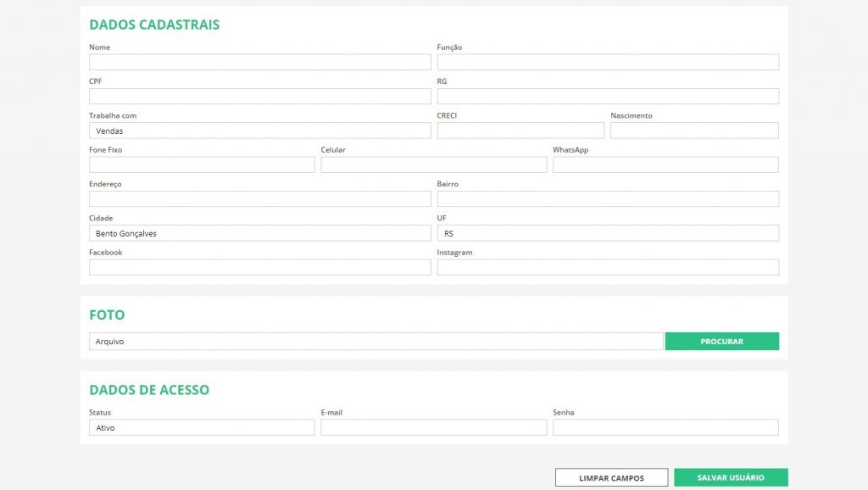Click into the RG field
868x490 pixels.
(608, 97)
